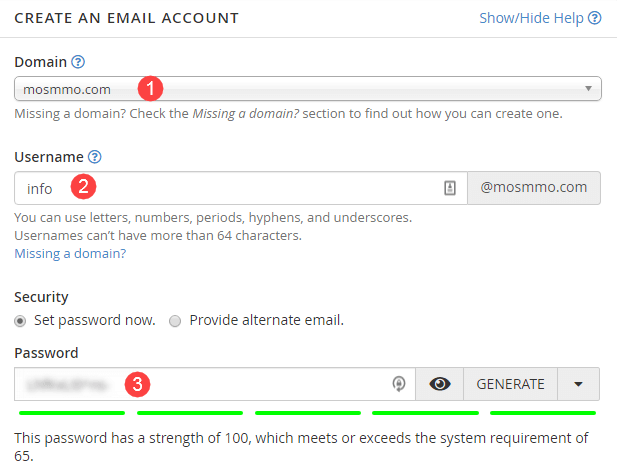
Task: Click the contact autofill icon in Username field
Action: tap(450, 188)
